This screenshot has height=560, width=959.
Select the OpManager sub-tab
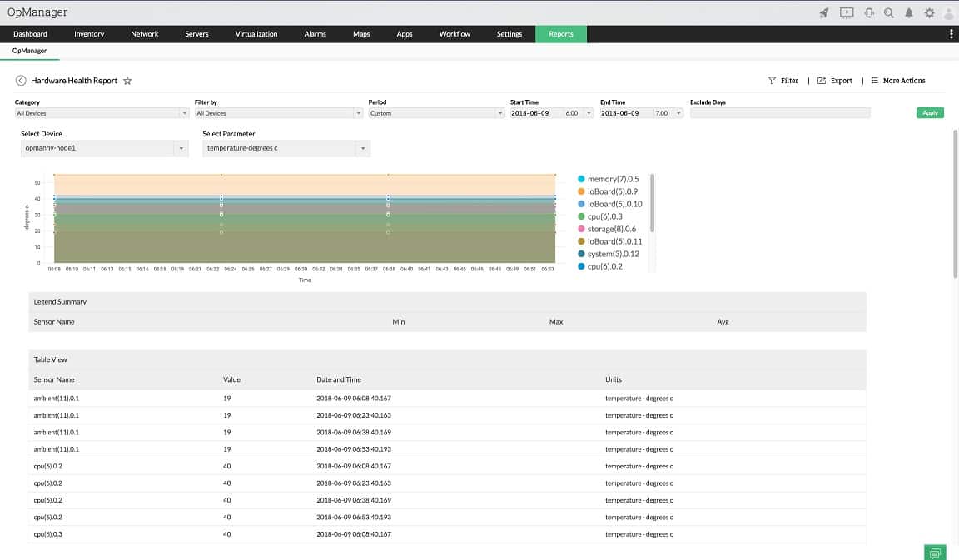(x=29, y=51)
